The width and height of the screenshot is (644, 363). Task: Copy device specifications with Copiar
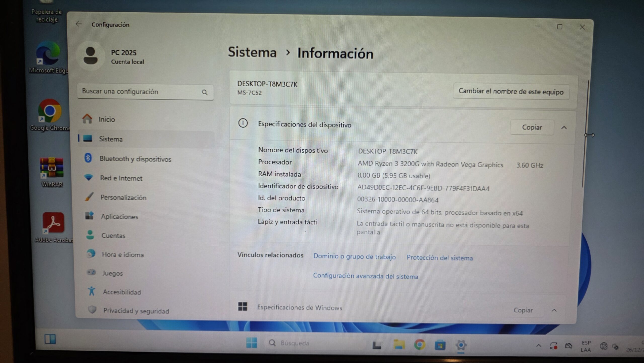532,127
